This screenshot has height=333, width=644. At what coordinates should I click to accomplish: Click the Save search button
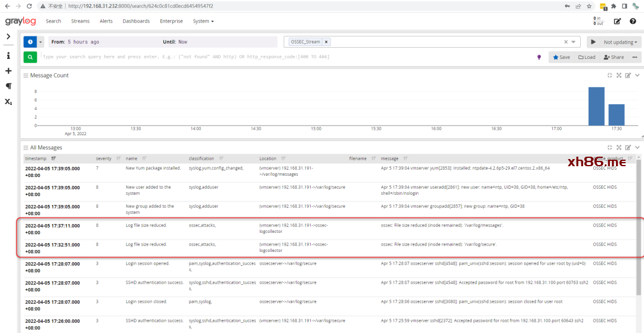click(x=561, y=57)
